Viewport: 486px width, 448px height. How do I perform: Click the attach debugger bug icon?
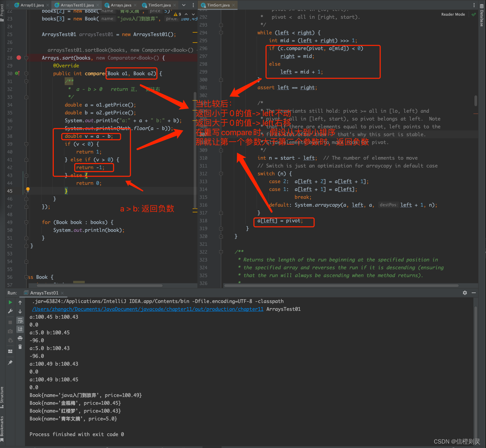10,340
